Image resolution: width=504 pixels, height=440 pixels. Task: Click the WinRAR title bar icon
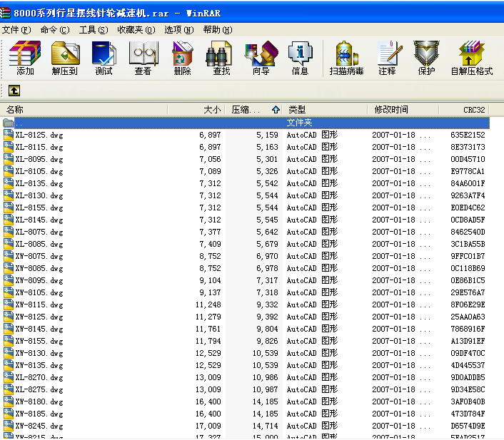5,13
